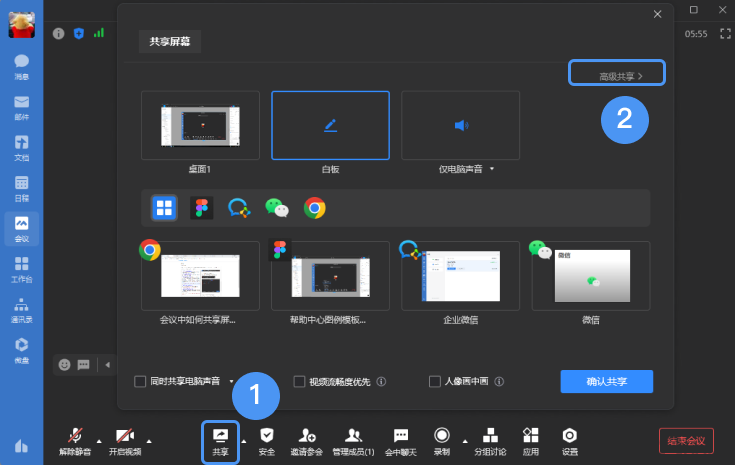Expand arrow next to 共享 button
The width and height of the screenshot is (735, 465).
pos(244,442)
